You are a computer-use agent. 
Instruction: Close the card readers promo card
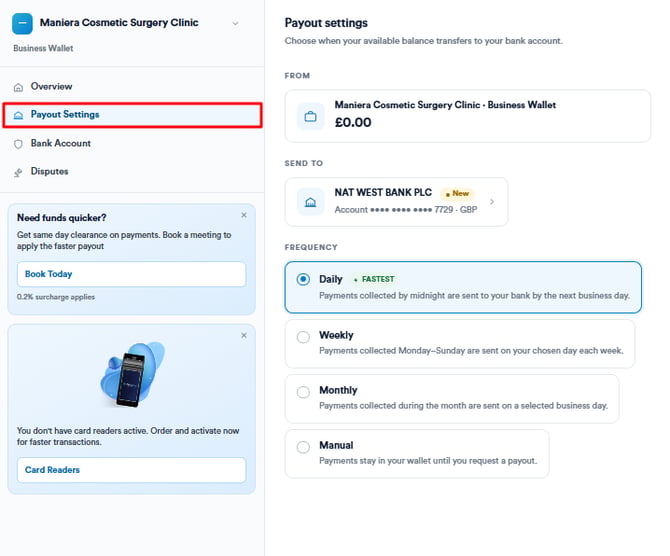click(x=244, y=335)
